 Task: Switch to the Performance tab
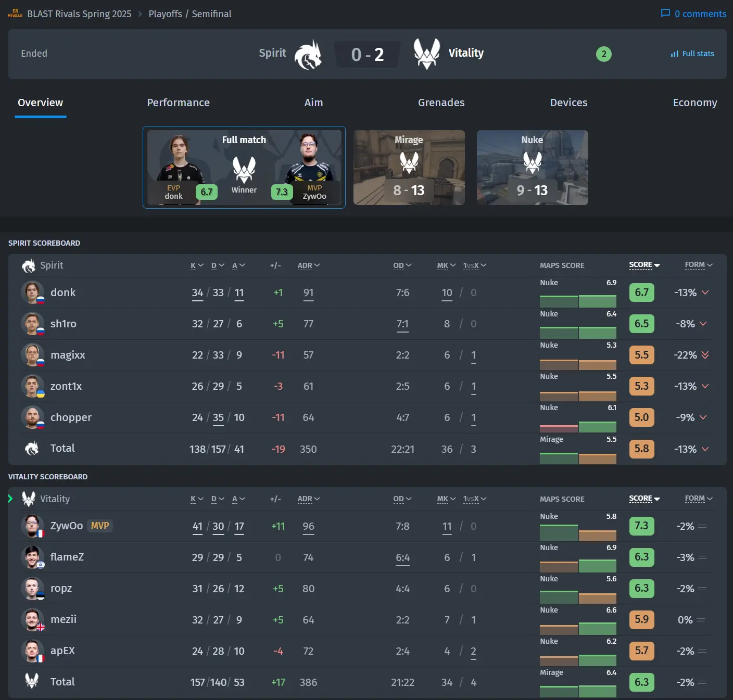tap(178, 103)
